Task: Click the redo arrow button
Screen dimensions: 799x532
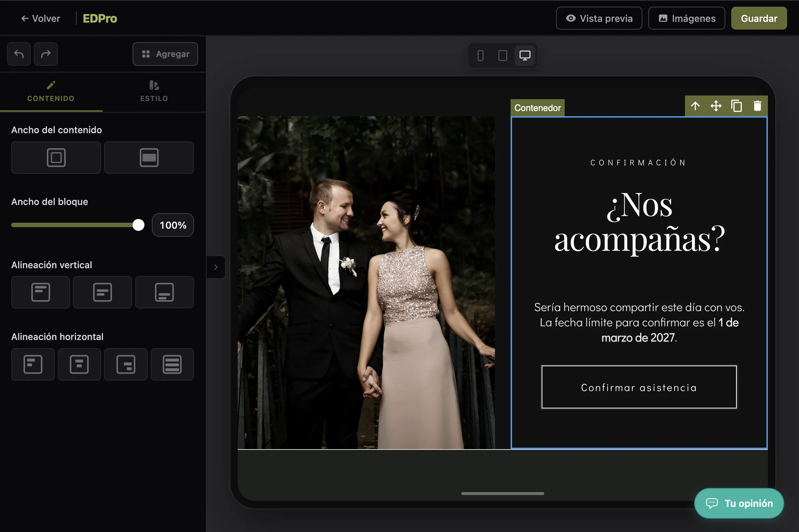Action: pos(46,54)
